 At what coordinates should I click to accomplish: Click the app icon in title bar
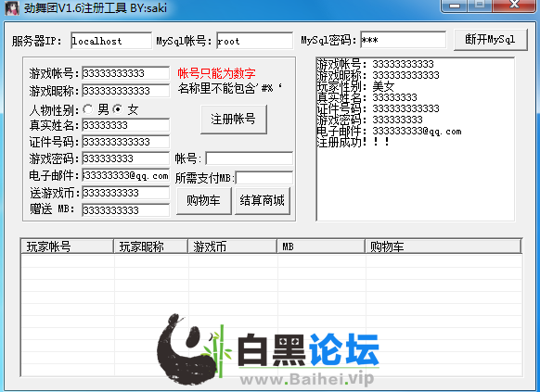pyautogui.click(x=12, y=8)
